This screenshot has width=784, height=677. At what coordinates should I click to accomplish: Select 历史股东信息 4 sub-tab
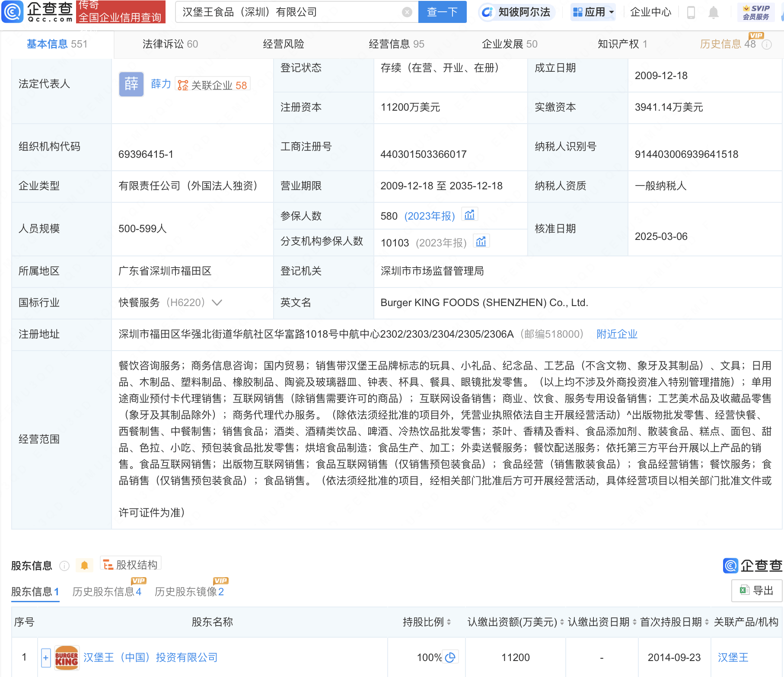point(107,591)
